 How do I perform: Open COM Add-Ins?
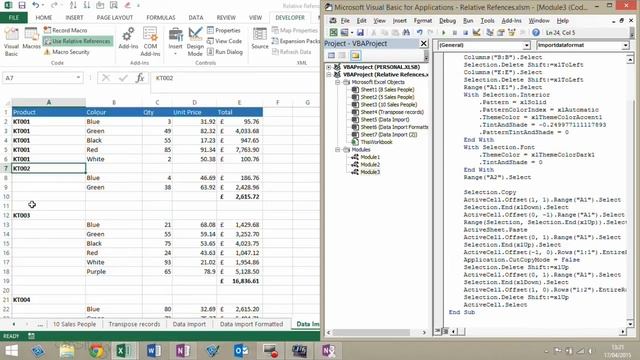150,42
